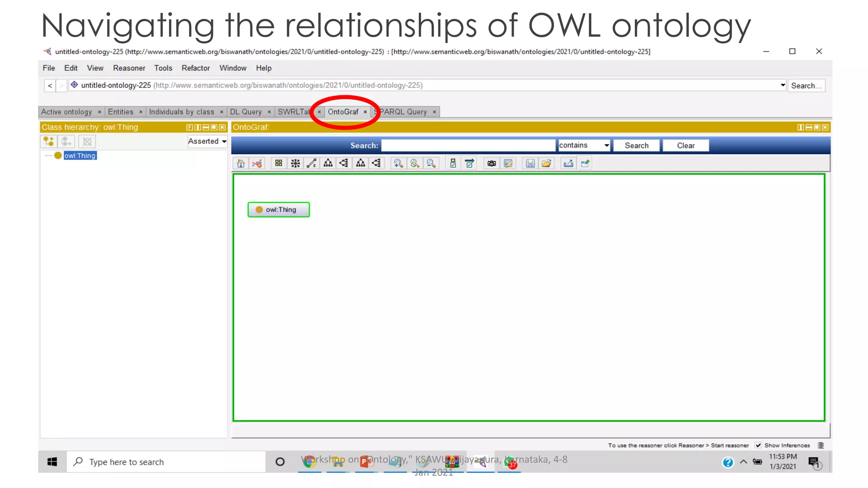Open the View menu
This screenshot has height=488, width=868.
point(95,68)
